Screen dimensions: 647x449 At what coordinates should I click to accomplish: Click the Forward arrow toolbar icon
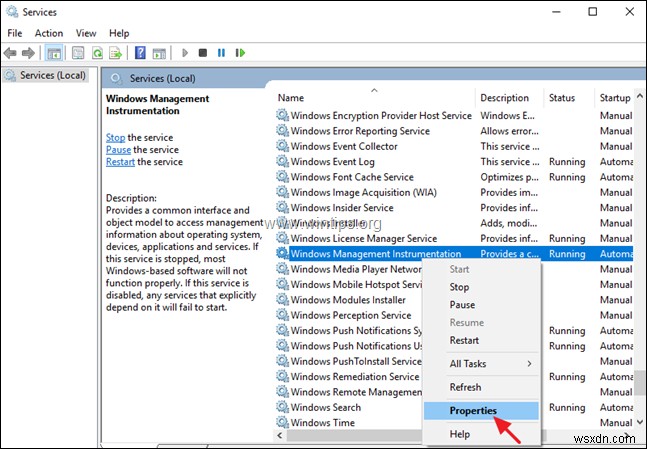pyautogui.click(x=28, y=53)
